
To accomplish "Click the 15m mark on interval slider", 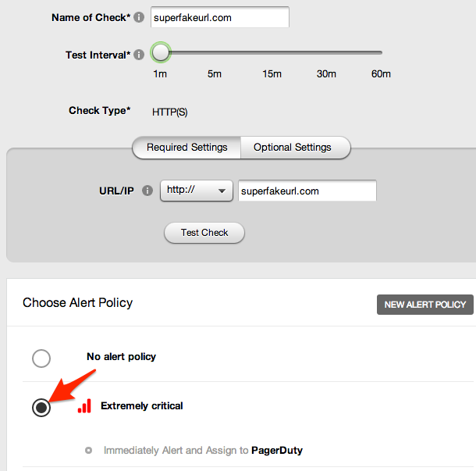I will (272, 53).
